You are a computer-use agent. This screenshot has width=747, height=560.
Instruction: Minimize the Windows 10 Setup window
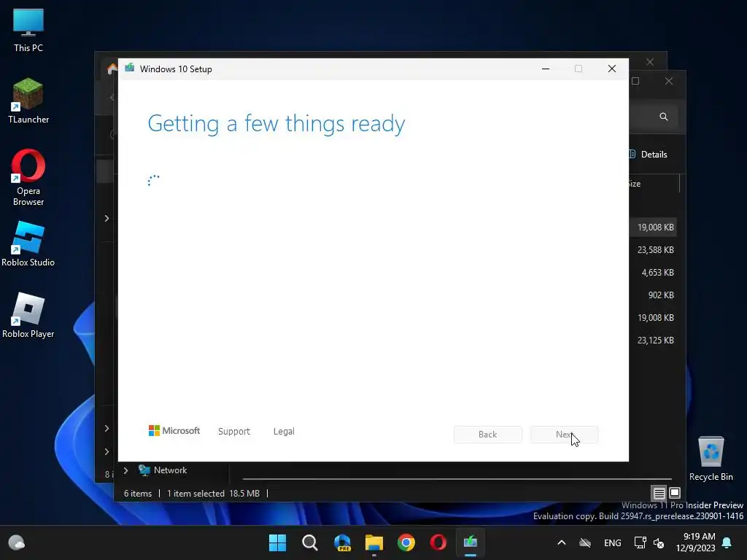click(x=546, y=69)
